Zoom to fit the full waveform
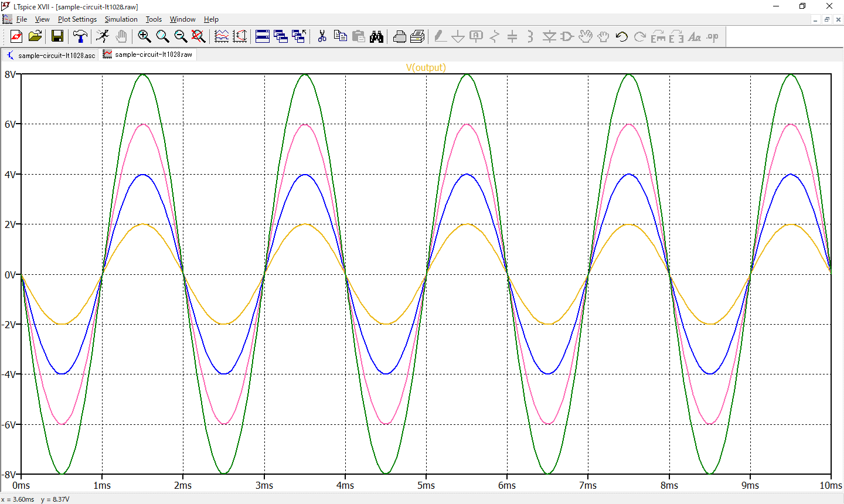The height and width of the screenshot is (504, 844). (x=199, y=36)
